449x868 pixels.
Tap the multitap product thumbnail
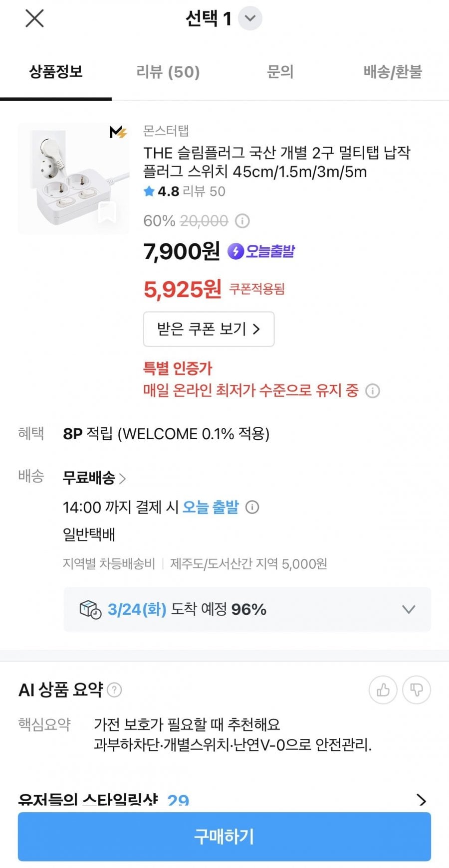70,174
